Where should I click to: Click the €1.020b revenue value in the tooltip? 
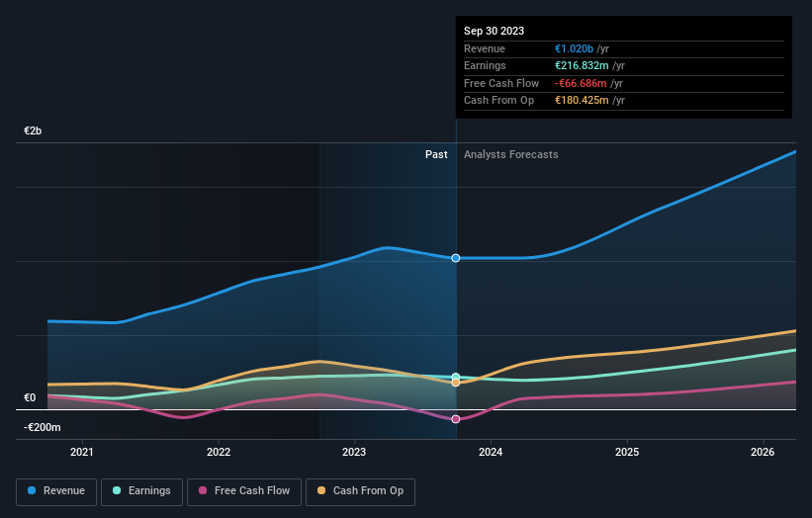[x=575, y=48]
